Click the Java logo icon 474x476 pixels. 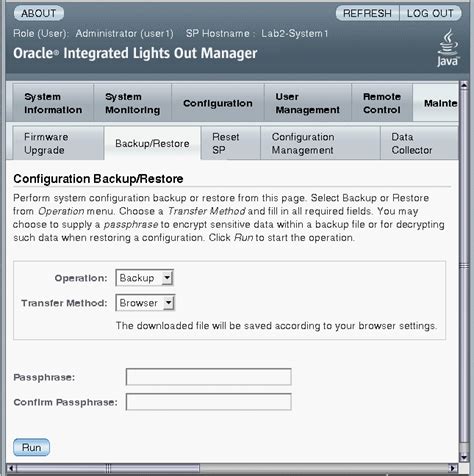point(448,47)
